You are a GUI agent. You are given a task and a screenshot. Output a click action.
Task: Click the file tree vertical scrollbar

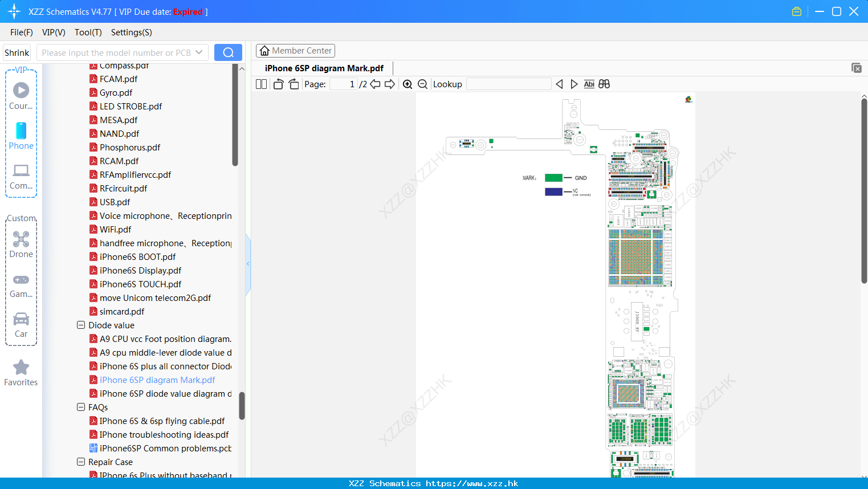click(242, 406)
